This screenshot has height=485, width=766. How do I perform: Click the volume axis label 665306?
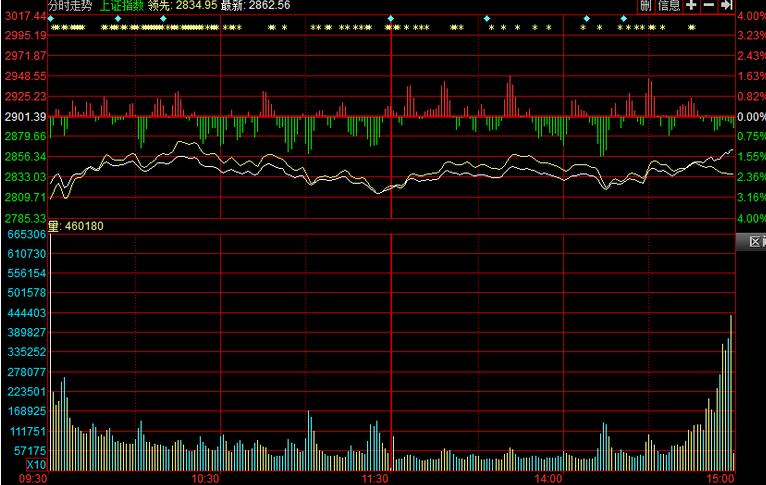(x=26, y=234)
